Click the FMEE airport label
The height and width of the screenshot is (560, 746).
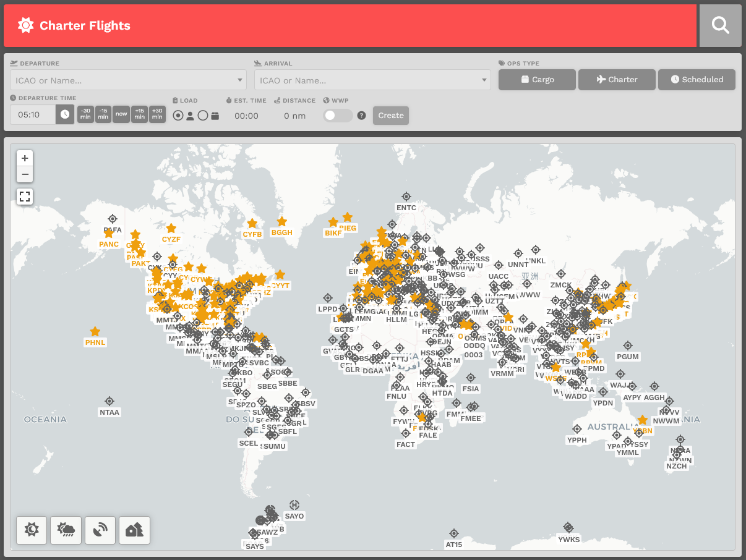click(471, 418)
